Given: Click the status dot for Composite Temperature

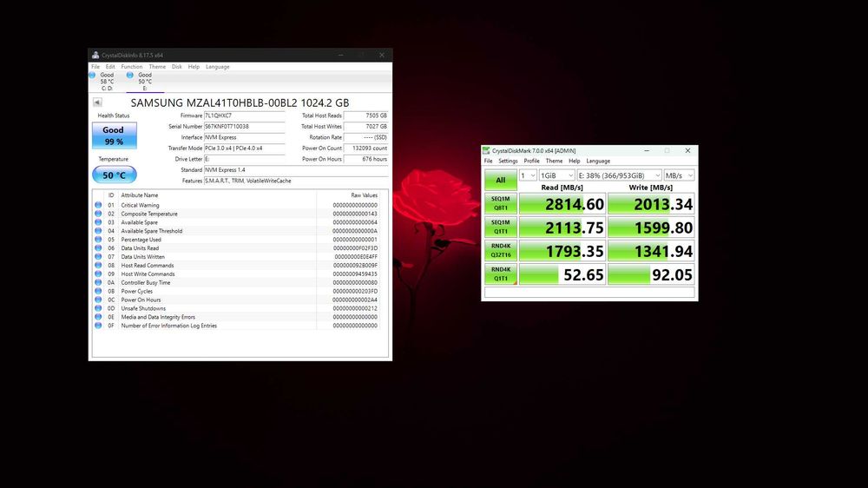Looking at the screenshot, I should 98,214.
